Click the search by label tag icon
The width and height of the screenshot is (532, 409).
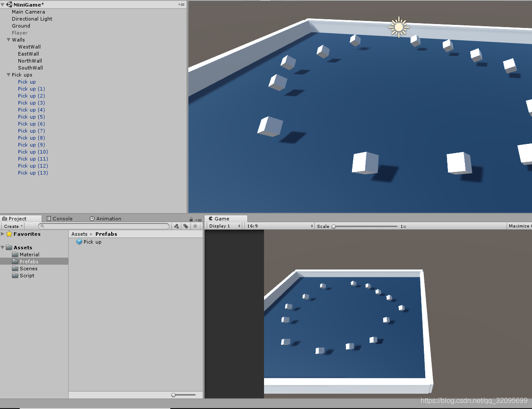tap(186, 226)
